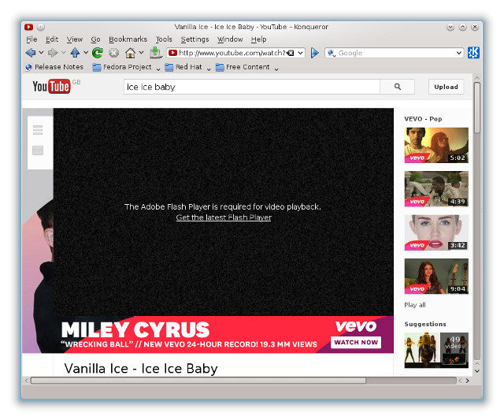This screenshot has height=420, width=504.
Task: Open the Help menu
Action: [x=259, y=39]
